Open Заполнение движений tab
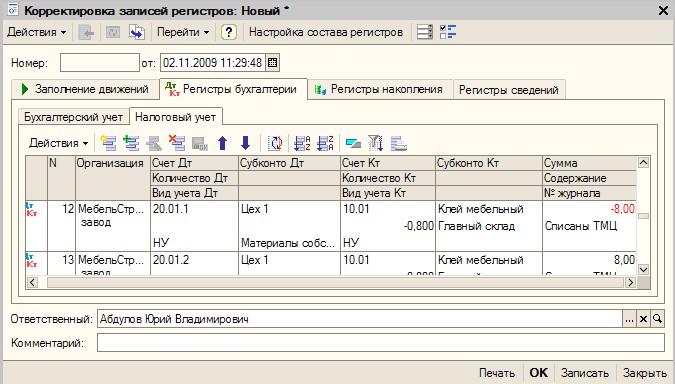Screen dimensions: 675x384 pyautogui.click(x=85, y=90)
